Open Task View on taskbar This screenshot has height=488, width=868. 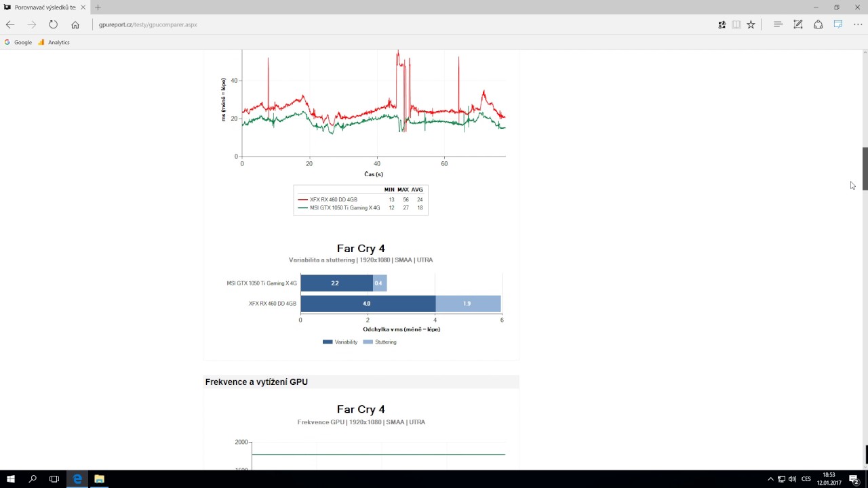54,479
